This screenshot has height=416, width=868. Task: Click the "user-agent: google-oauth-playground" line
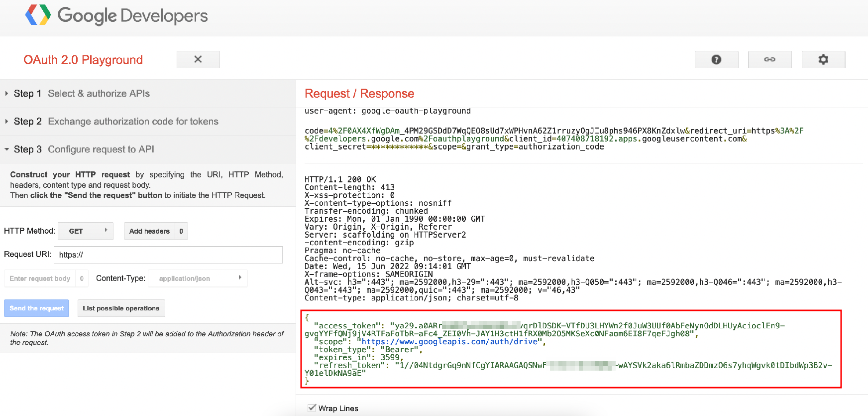click(x=388, y=111)
